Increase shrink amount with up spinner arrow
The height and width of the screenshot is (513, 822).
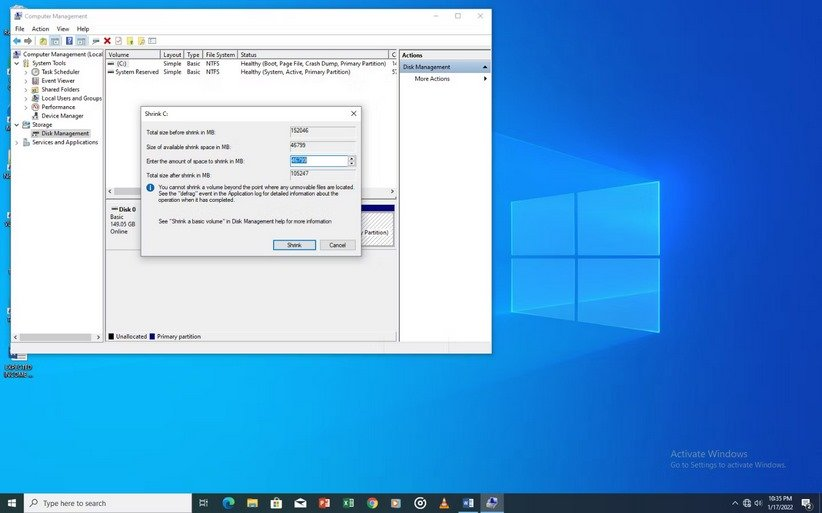coord(352,158)
